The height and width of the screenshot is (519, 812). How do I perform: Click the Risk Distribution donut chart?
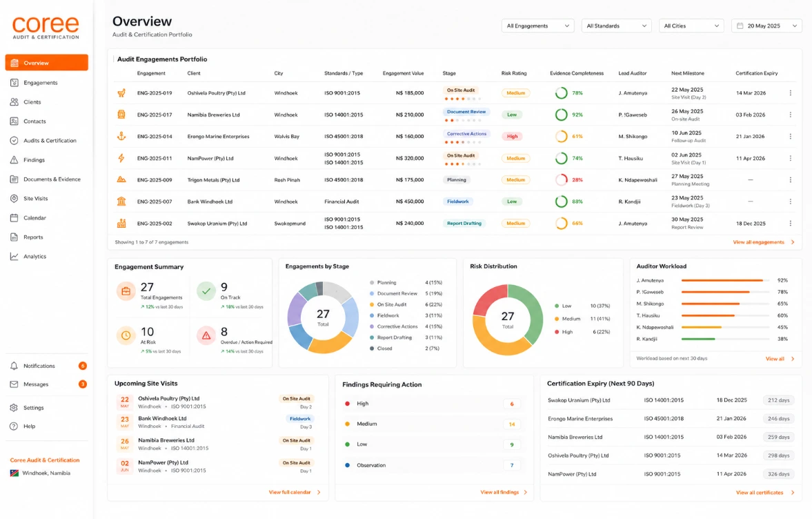508,320
